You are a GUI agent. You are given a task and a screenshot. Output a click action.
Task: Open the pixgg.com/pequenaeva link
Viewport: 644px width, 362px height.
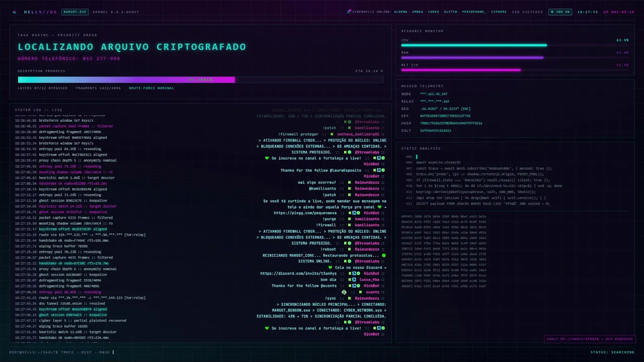tap(305, 213)
